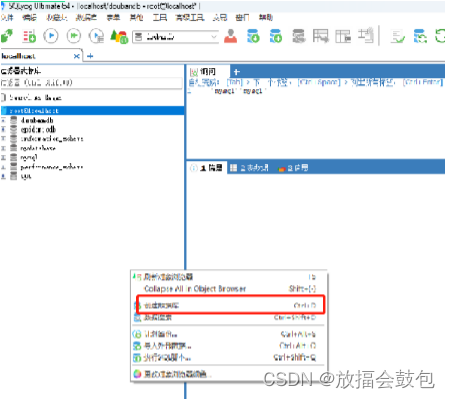Open the 1 Messages result tab
Screen dimensions: 450x399
coord(207,168)
